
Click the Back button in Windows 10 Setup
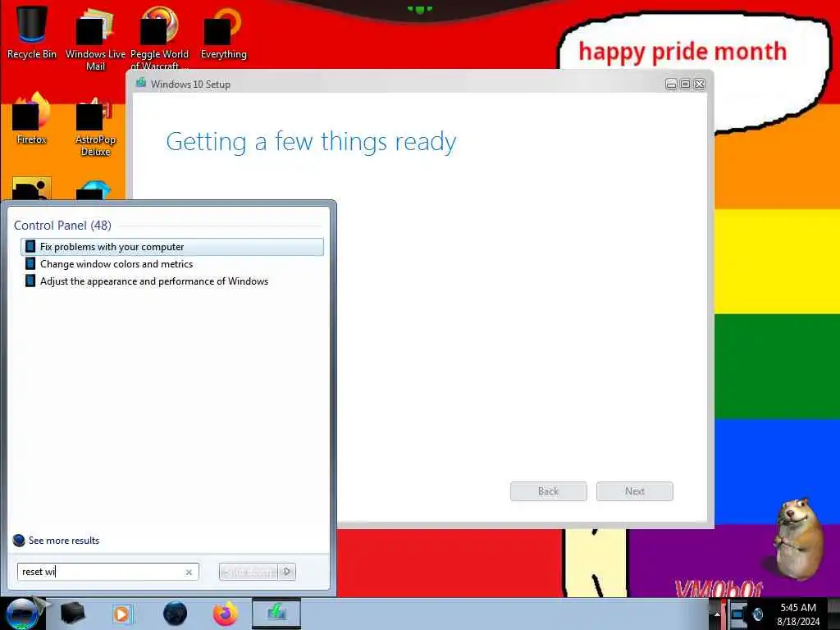548,491
